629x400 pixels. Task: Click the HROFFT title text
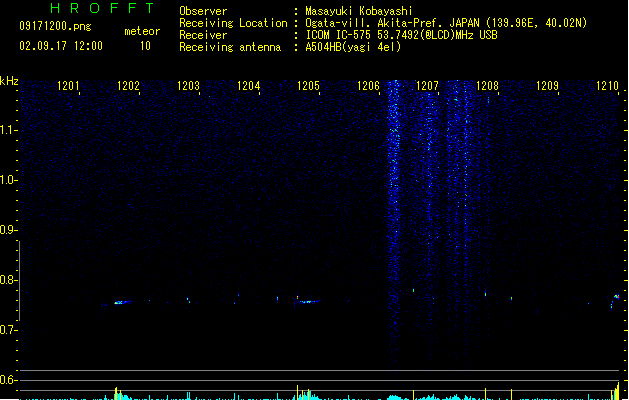pyautogui.click(x=102, y=8)
